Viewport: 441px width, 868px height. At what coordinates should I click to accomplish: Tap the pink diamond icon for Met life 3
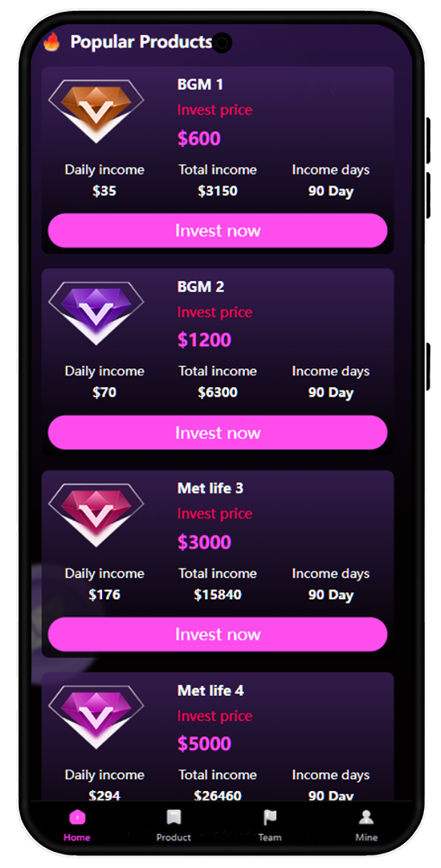pyautogui.click(x=96, y=514)
